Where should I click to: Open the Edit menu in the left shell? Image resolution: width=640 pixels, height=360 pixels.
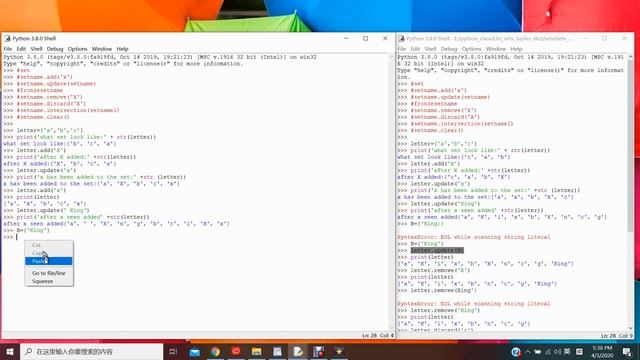pos(21,49)
